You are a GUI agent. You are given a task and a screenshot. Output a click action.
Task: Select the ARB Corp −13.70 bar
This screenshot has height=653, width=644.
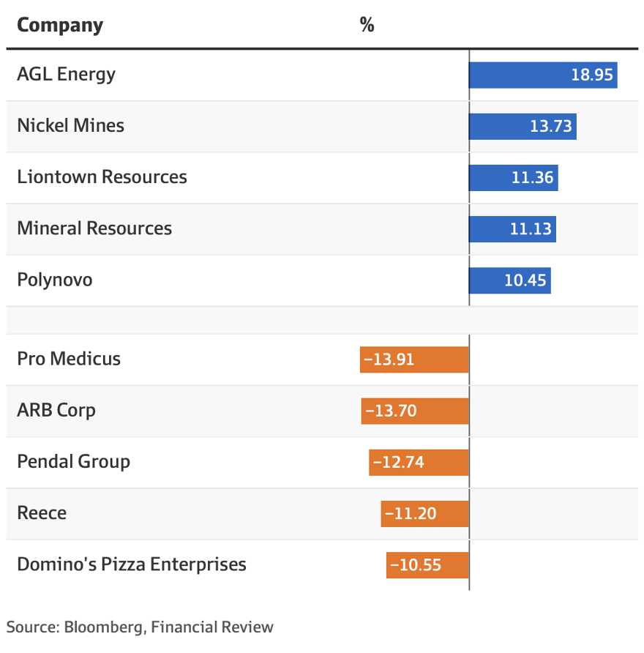[415, 411]
